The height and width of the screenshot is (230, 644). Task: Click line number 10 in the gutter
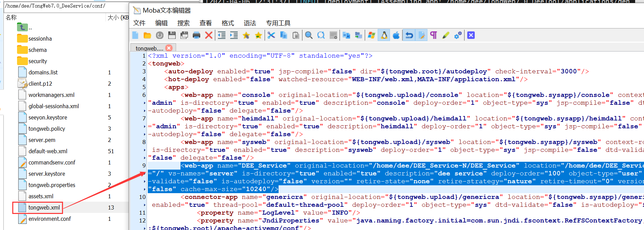click(142, 197)
